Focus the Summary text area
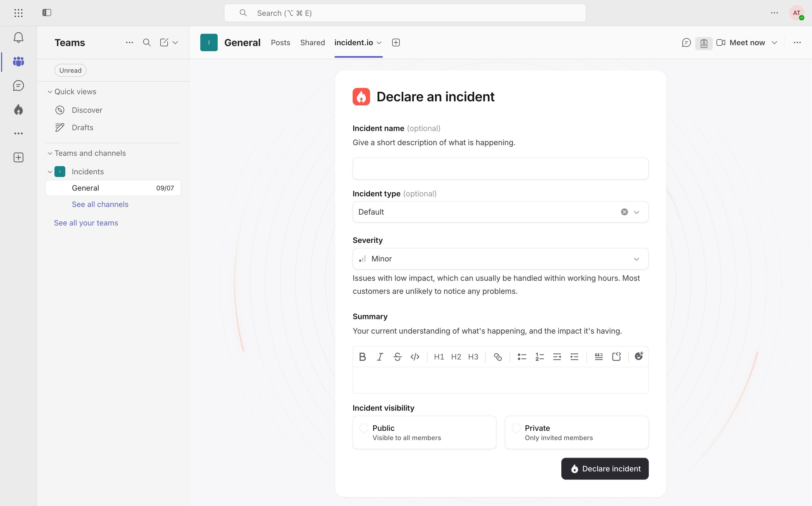Image resolution: width=812 pixels, height=506 pixels. (500, 380)
